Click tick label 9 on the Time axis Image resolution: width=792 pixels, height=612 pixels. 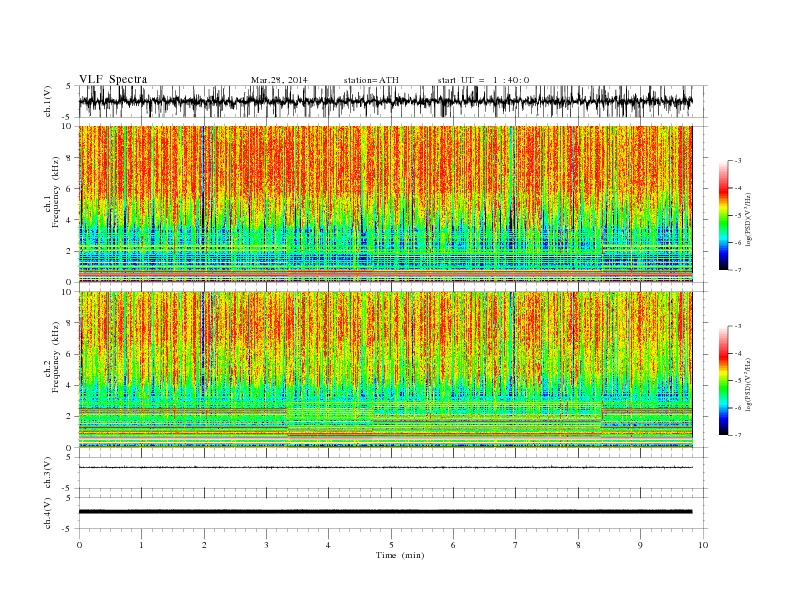(x=640, y=545)
